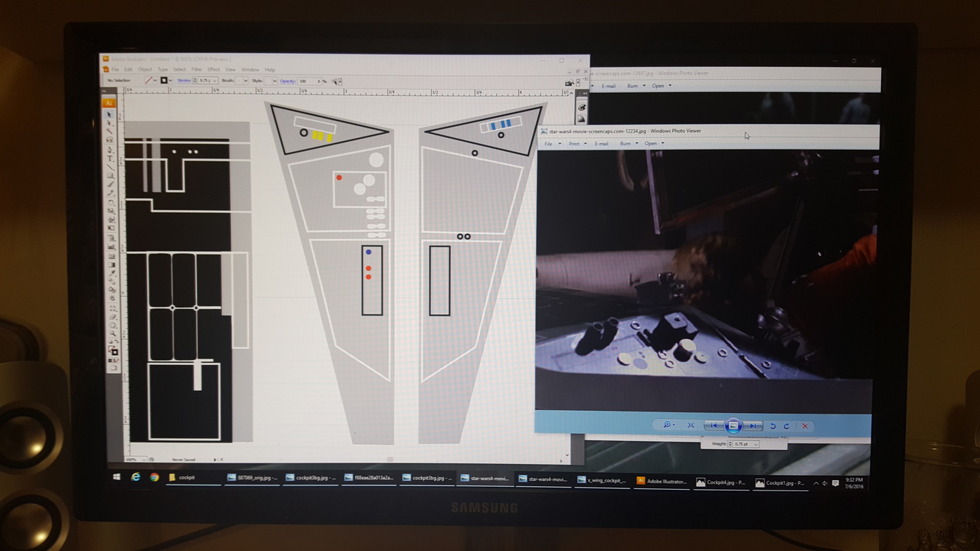Select the Type tool in Illustrator toolbar

(x=109, y=159)
